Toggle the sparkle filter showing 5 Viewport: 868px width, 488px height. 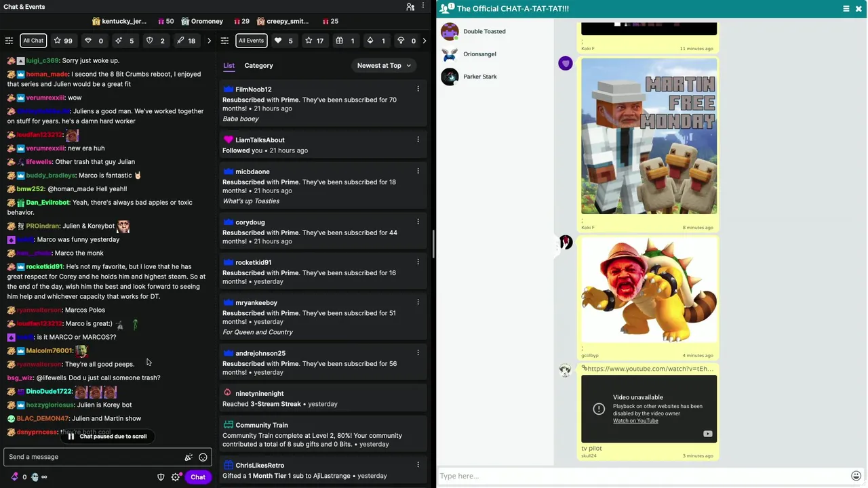point(125,41)
